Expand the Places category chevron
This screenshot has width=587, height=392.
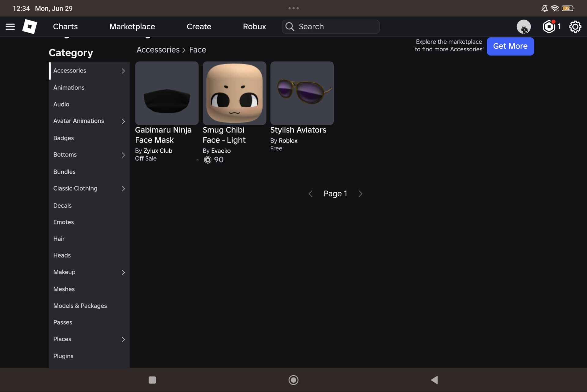[123, 339]
